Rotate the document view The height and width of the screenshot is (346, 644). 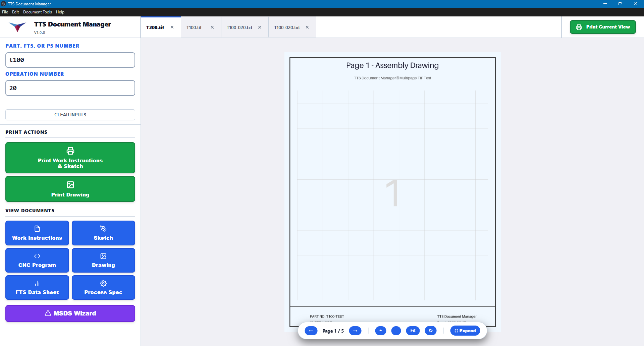click(x=431, y=331)
